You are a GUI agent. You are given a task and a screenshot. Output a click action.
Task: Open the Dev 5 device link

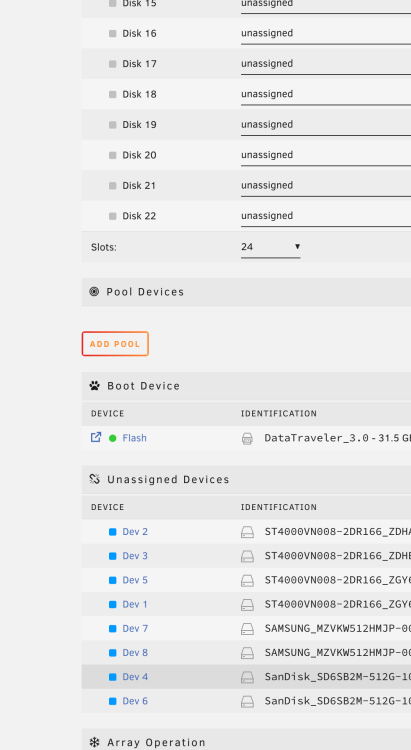135,580
